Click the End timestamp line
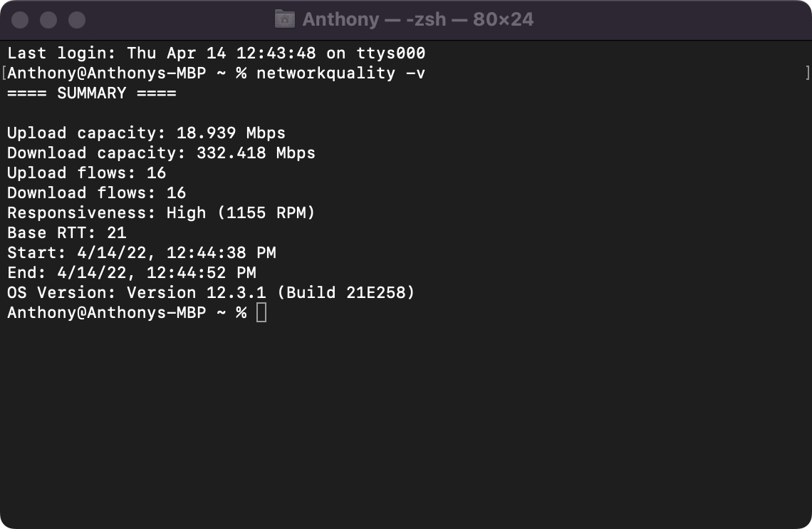812x529 pixels. [131, 272]
